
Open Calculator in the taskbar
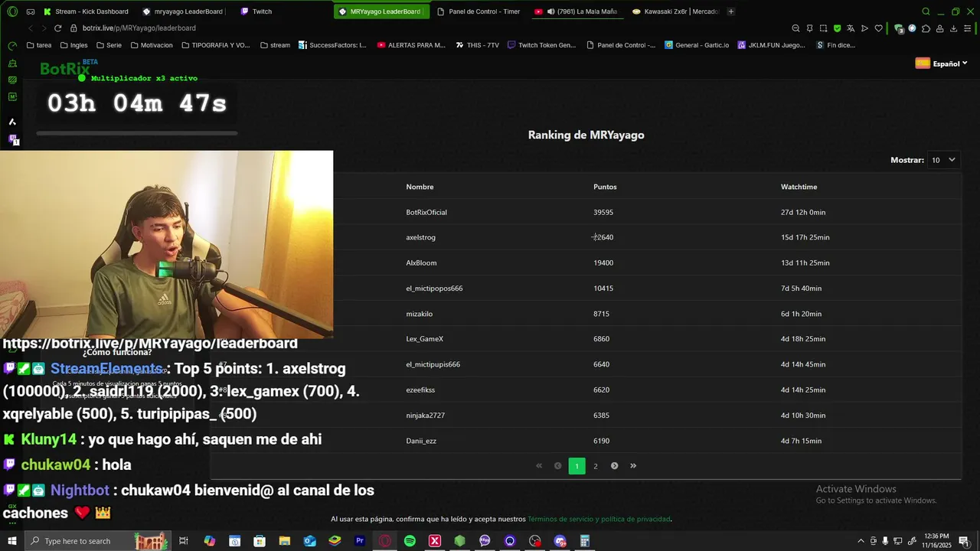585,541
